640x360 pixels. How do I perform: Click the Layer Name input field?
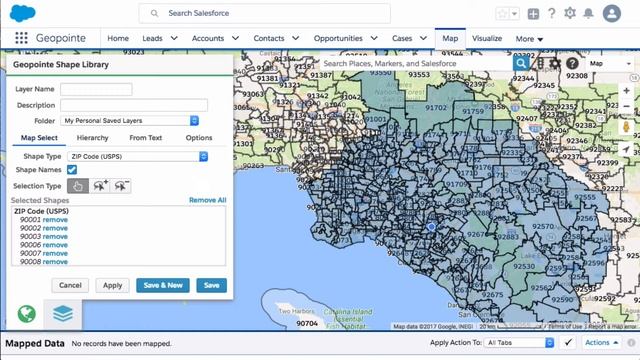click(x=96, y=89)
